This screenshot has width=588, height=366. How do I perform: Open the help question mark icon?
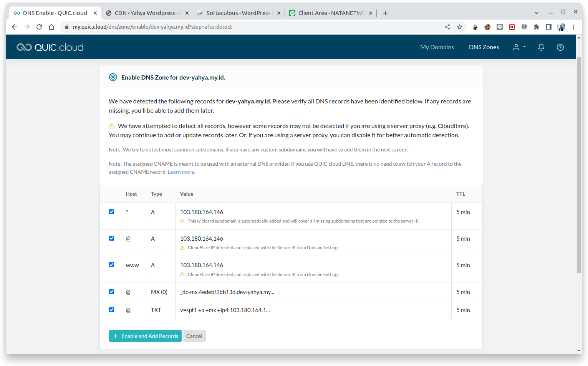coord(560,47)
